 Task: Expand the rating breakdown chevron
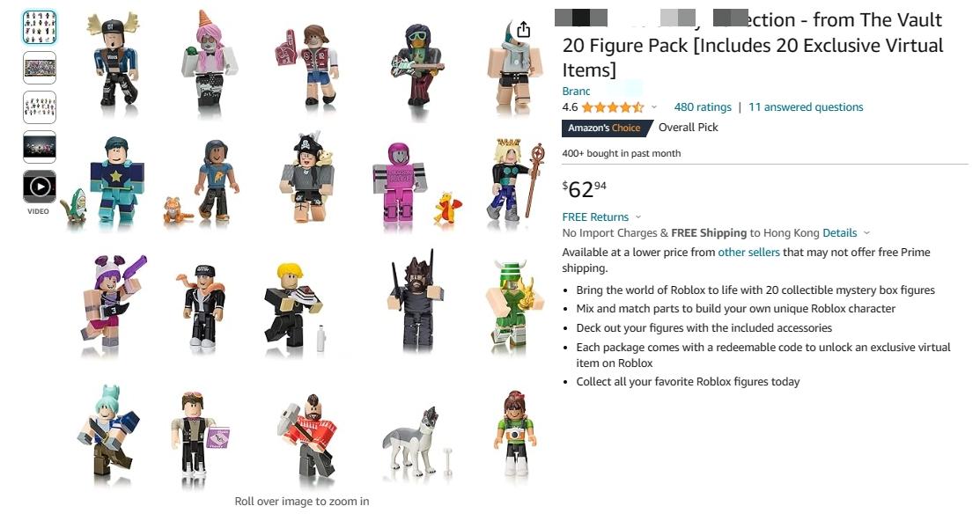[653, 107]
